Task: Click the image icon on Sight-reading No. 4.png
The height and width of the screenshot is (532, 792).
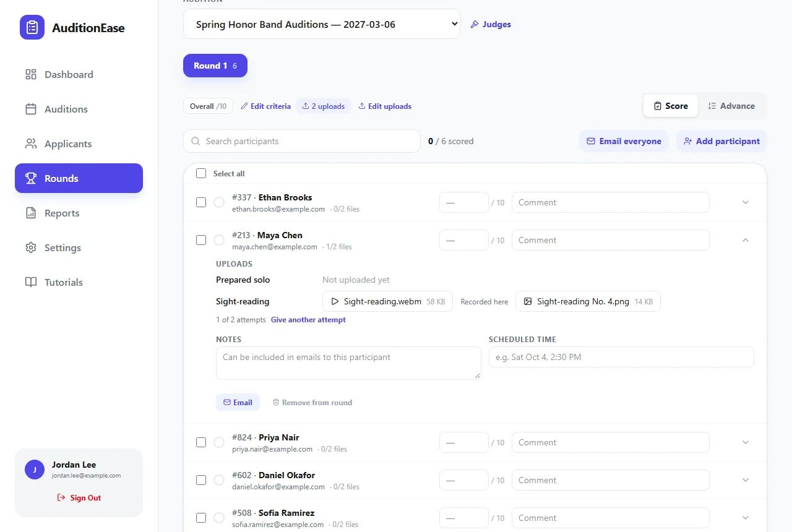Action: click(528, 301)
